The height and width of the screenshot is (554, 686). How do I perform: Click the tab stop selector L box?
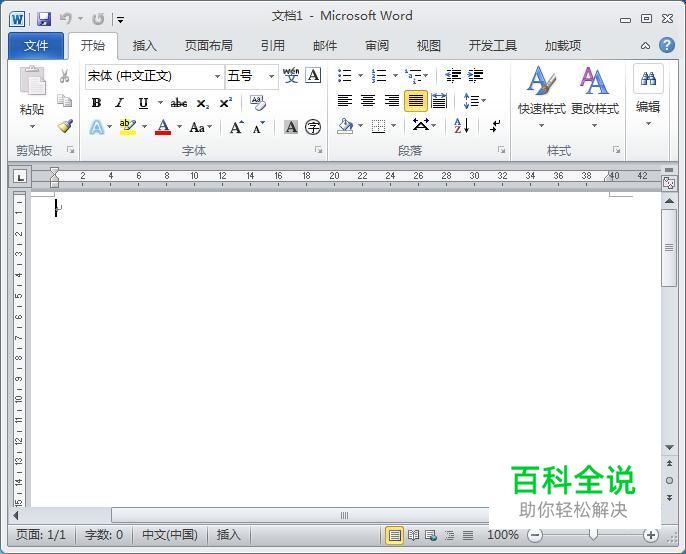20,177
